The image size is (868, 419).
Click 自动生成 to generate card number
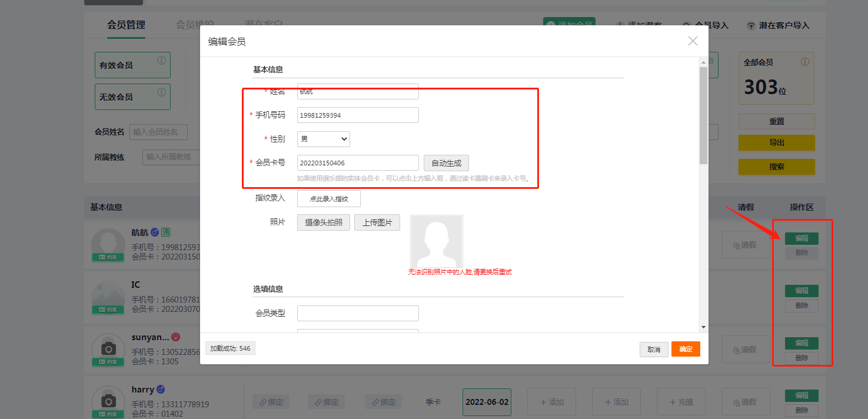(446, 163)
